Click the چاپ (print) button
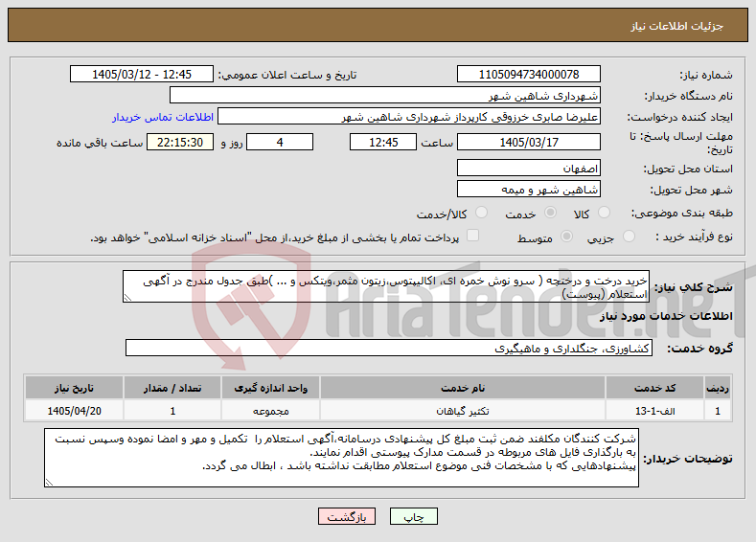This screenshot has height=542, width=756. tap(414, 516)
